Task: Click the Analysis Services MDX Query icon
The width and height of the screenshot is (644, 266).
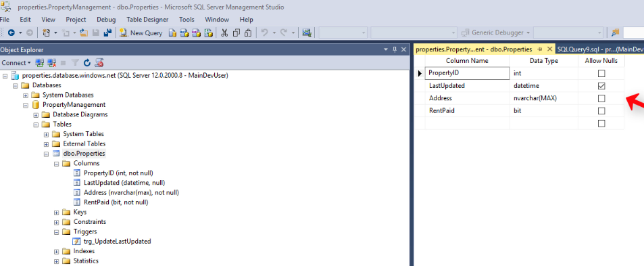Action: pyautogui.click(x=184, y=33)
